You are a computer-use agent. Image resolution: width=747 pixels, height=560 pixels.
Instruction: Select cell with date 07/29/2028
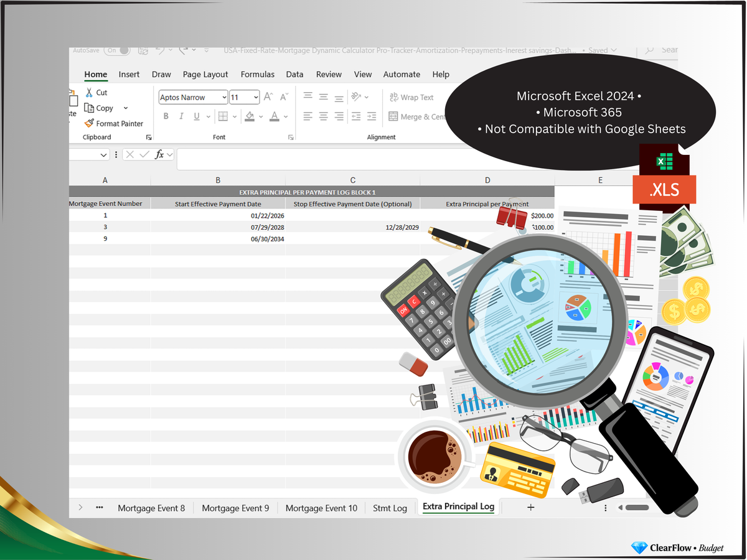(218, 227)
